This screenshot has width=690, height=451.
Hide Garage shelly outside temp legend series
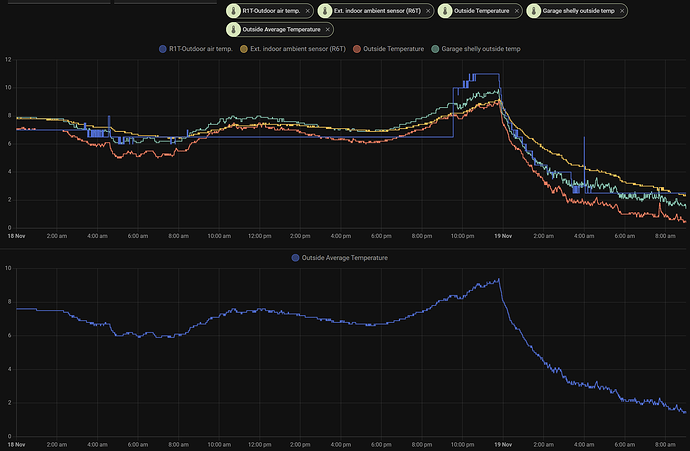(x=482, y=48)
